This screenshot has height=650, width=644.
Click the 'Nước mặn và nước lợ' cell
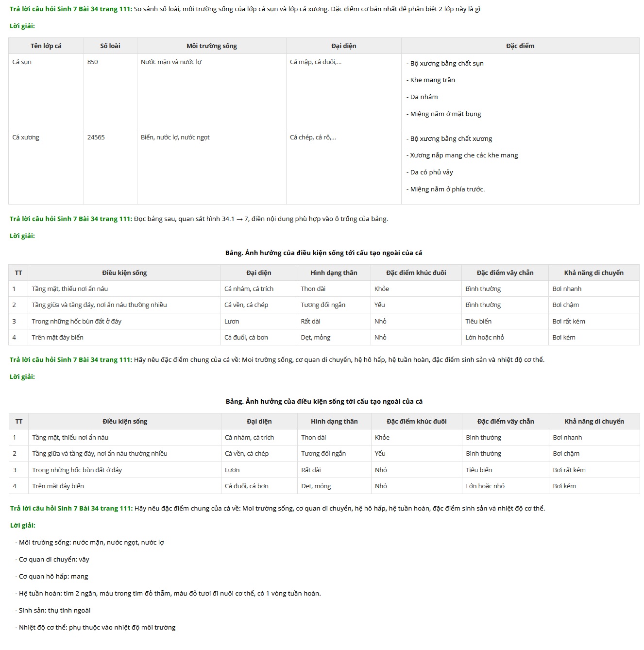171,62
